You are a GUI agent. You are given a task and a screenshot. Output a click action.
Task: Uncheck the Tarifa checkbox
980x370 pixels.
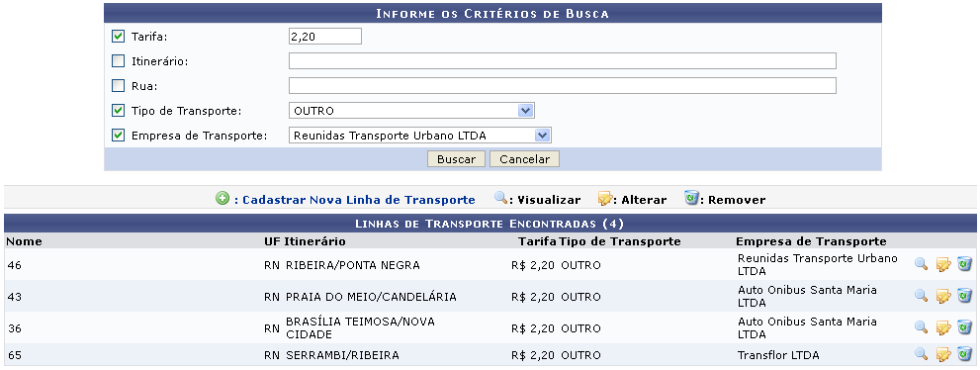(118, 37)
